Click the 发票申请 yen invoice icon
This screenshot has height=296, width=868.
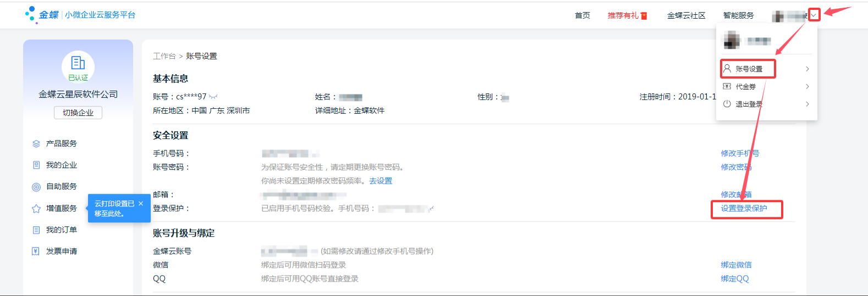coord(36,252)
